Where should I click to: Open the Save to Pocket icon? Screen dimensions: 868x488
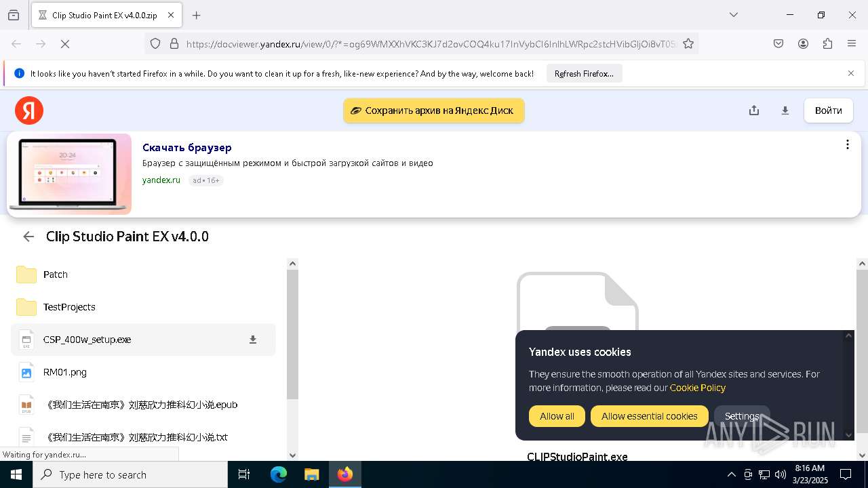[x=778, y=44]
